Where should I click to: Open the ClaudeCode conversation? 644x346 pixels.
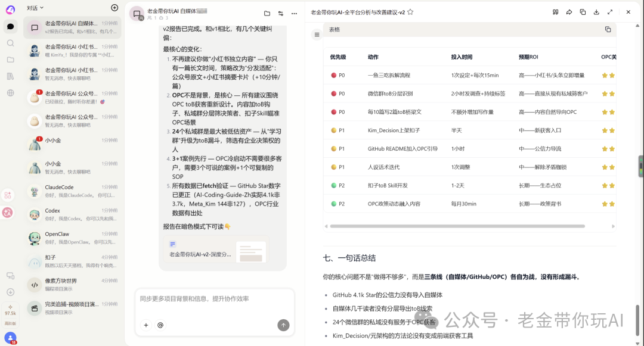[x=72, y=191]
